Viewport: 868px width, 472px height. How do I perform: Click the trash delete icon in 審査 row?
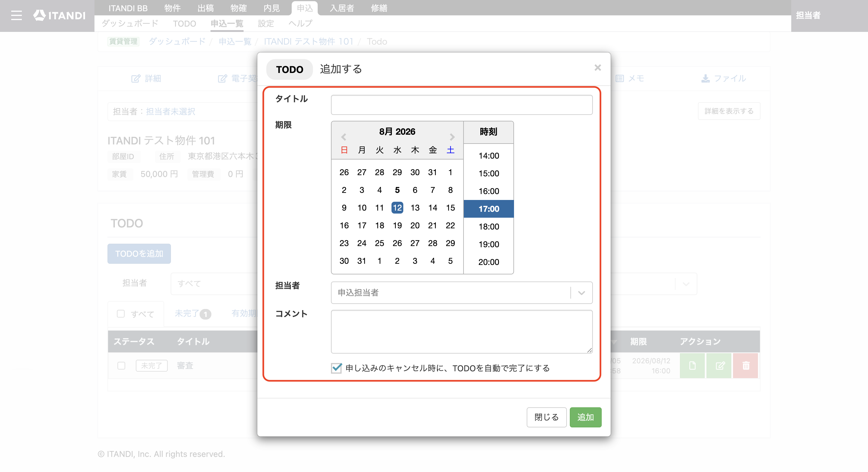745,365
